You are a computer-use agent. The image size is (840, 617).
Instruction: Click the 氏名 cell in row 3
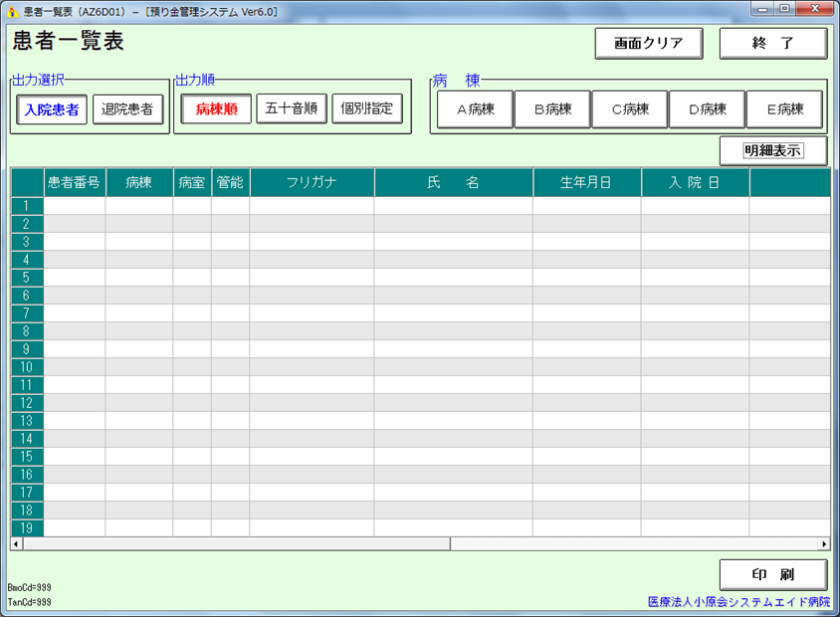[x=454, y=242]
